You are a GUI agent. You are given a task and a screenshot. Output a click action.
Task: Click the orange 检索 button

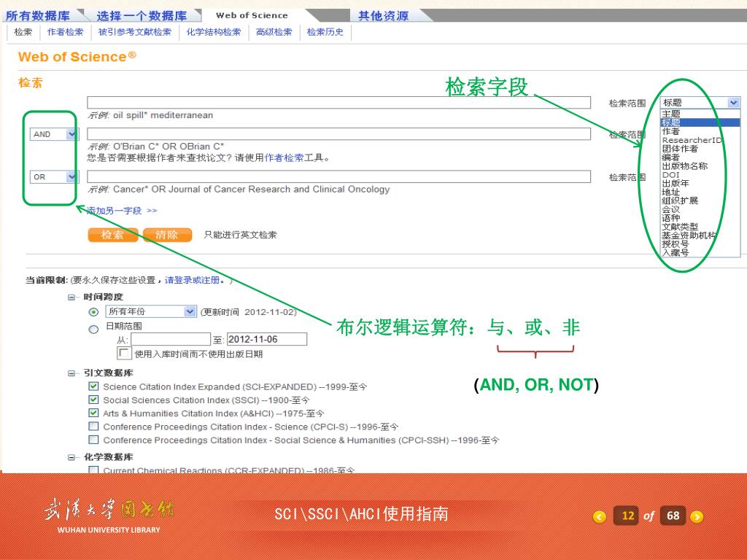pyautogui.click(x=113, y=235)
